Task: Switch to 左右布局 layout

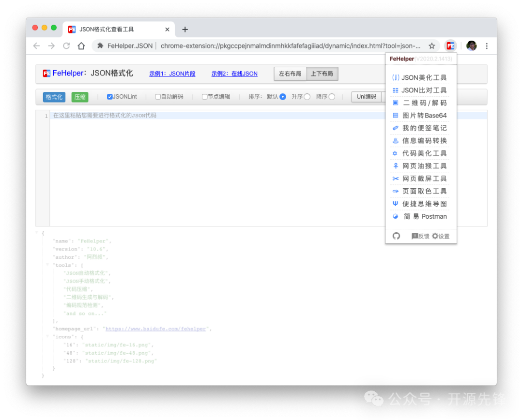Action: click(x=290, y=74)
